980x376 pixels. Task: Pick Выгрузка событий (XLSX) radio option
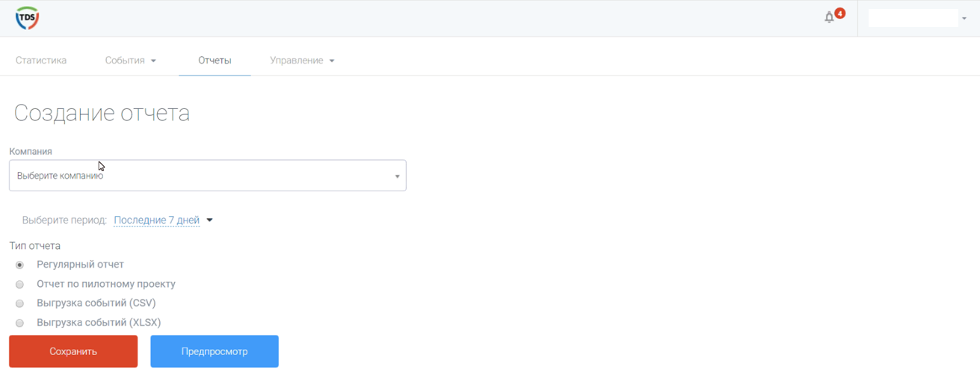[x=20, y=323]
